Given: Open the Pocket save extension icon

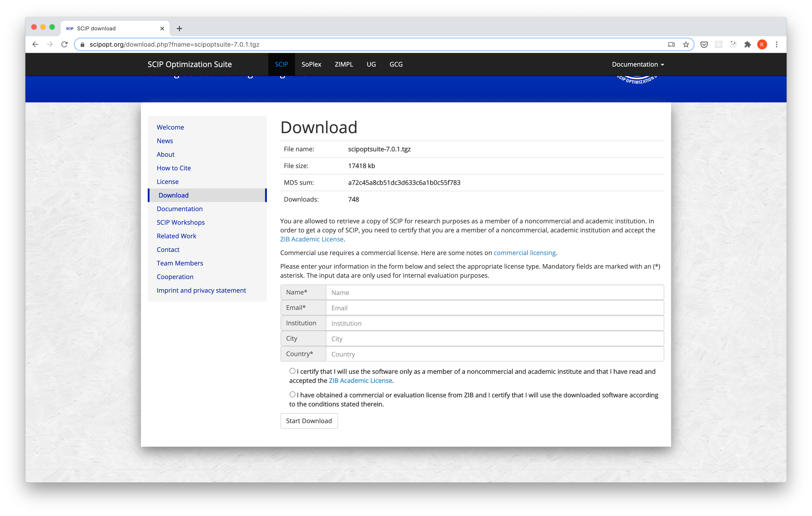Looking at the screenshot, I should point(704,44).
